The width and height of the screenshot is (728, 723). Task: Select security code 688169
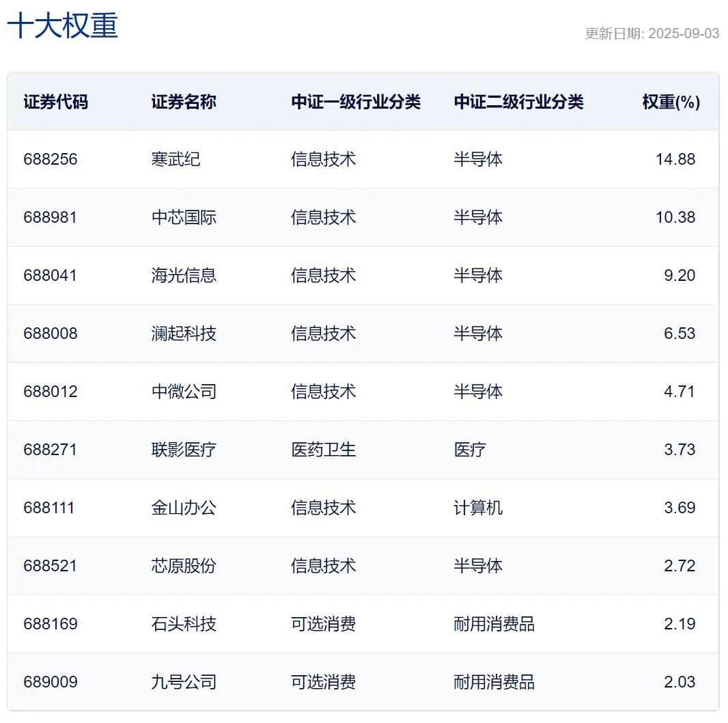(51, 623)
